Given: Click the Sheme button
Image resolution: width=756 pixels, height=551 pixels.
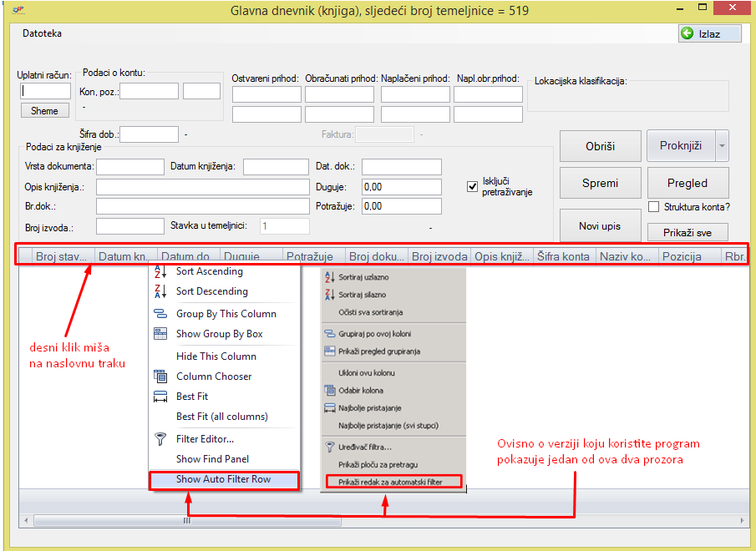Looking at the screenshot, I should pyautogui.click(x=44, y=110).
